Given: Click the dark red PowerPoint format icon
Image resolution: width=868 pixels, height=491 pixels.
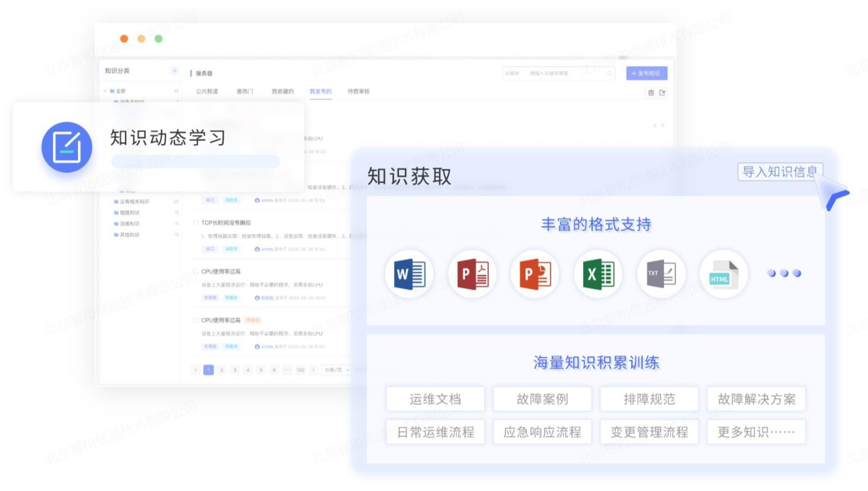Looking at the screenshot, I should pos(473,274).
